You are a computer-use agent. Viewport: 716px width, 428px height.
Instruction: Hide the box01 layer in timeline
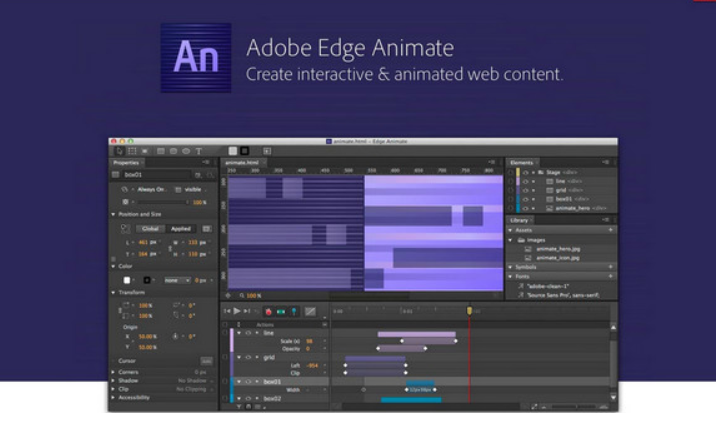pos(248,381)
